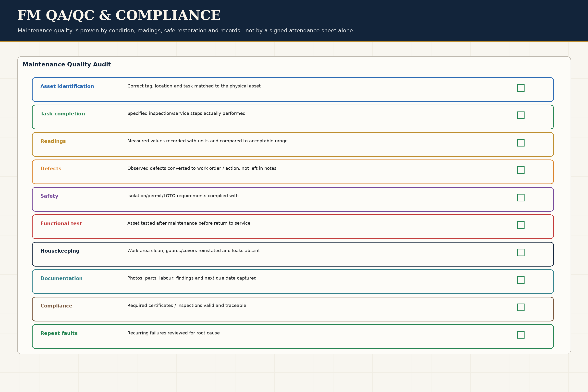Mark the Repeat faults checkbox
This screenshot has height=392, width=588.
pos(520,335)
